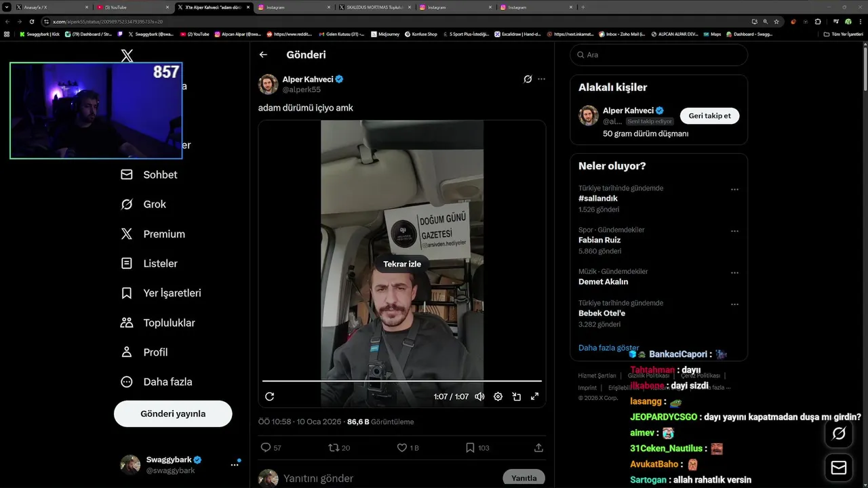Open the Swaggybark | Kick bookmark
This screenshot has width=868, height=488.
pyautogui.click(x=39, y=34)
